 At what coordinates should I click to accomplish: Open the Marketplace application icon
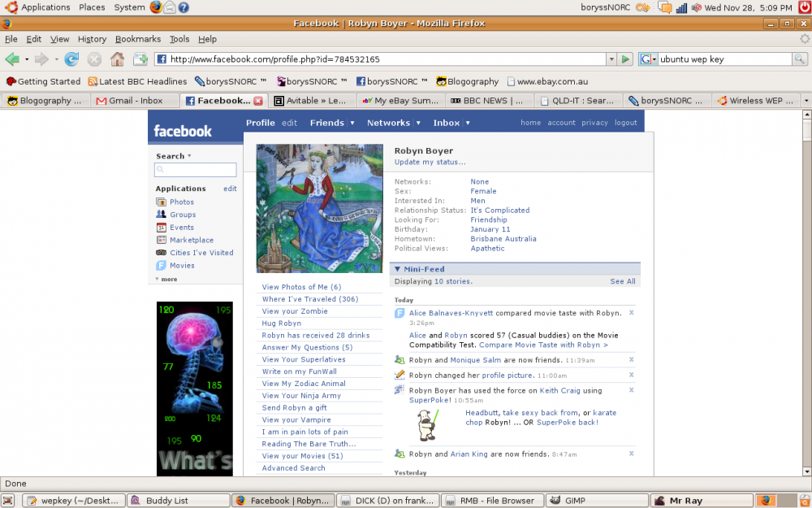(x=161, y=240)
